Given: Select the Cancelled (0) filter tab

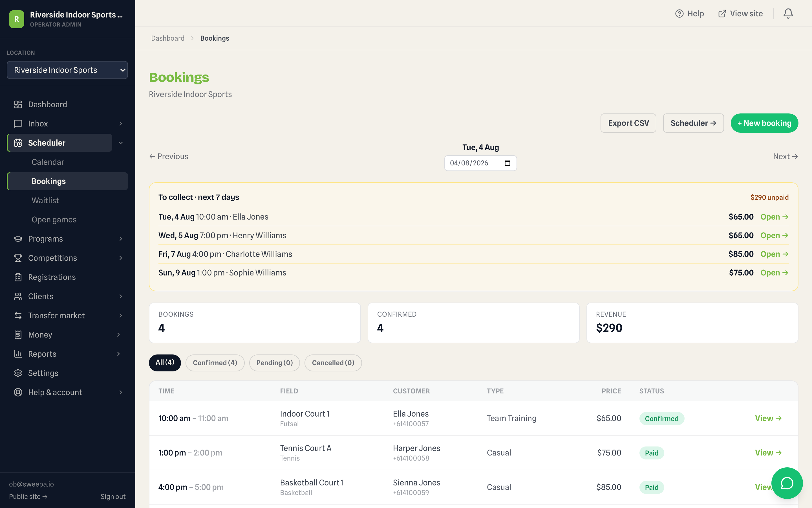Looking at the screenshot, I should tap(333, 363).
